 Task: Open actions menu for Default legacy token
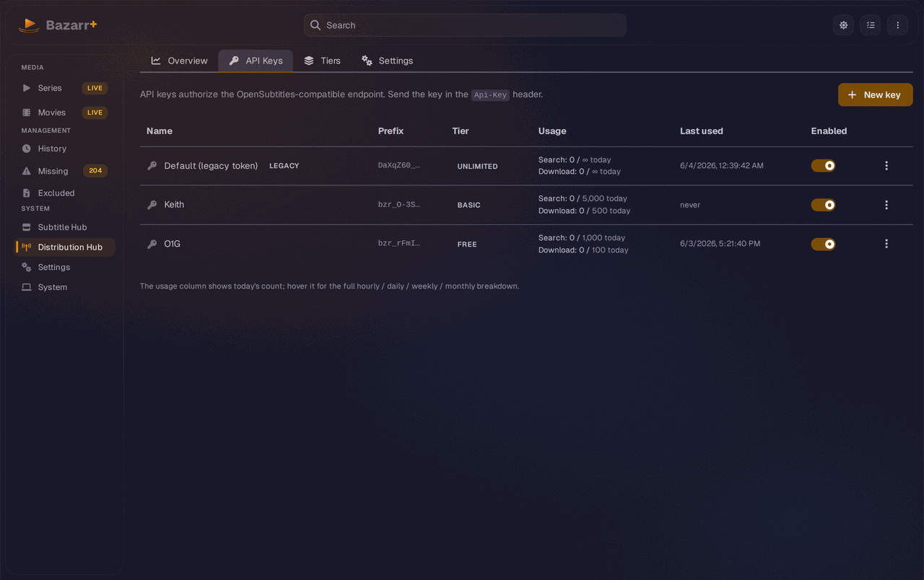(886, 166)
